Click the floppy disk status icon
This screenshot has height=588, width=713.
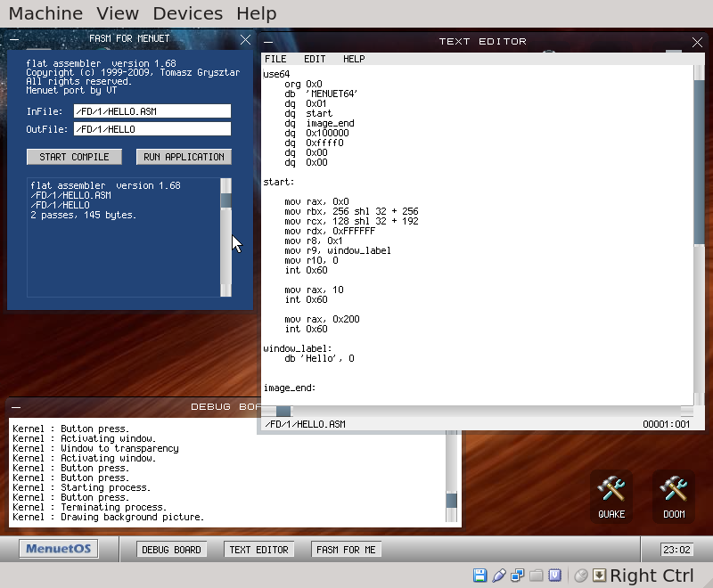[x=479, y=576]
